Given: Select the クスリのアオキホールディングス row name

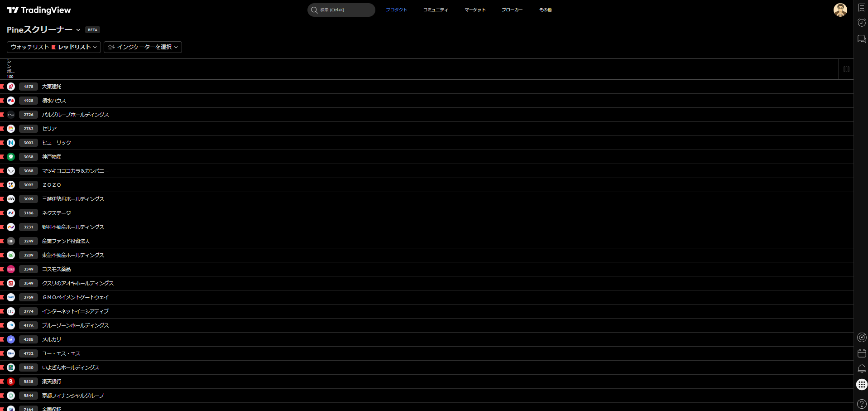Looking at the screenshot, I should (78, 283).
